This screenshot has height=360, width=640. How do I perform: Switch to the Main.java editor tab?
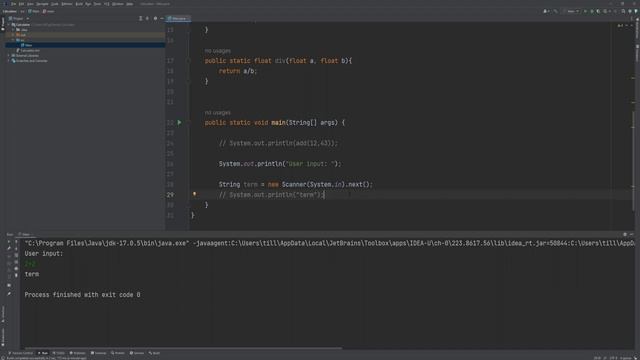pos(178,19)
